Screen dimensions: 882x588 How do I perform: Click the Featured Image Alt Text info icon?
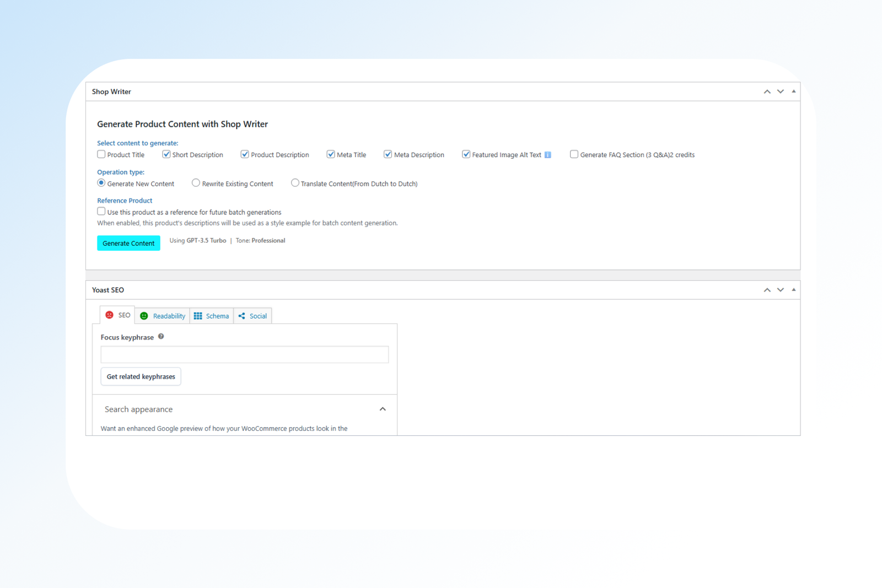click(x=547, y=155)
